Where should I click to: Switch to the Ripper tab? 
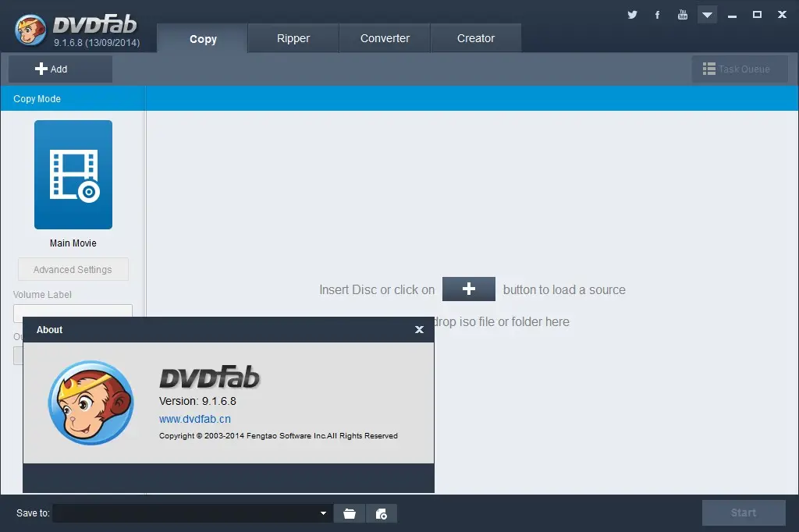[293, 38]
